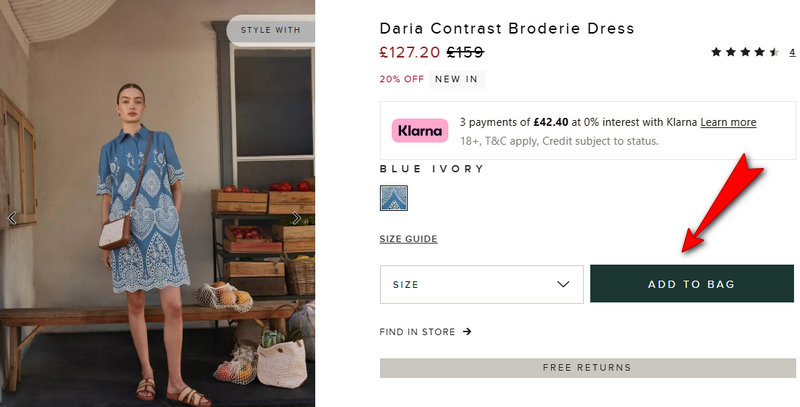Click the Daria Contrast Broderie Dress title
800x407 pixels.
coord(507,28)
